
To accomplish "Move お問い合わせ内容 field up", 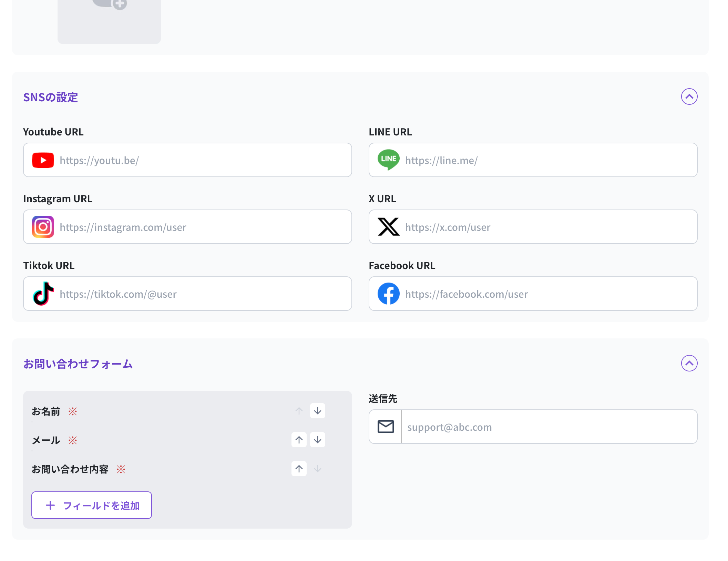I will [299, 469].
